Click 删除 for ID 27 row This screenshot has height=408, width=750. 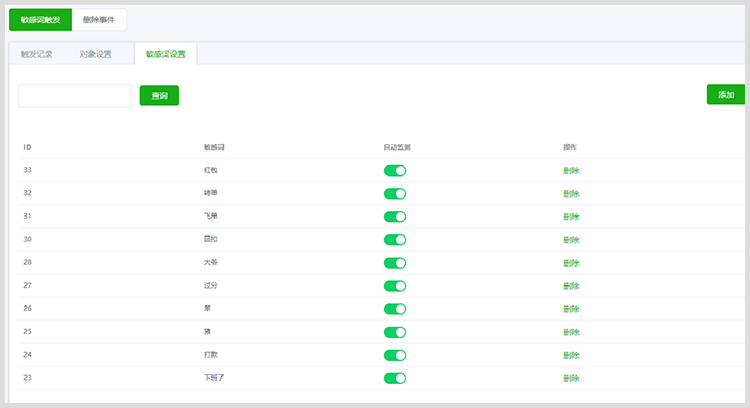pos(571,286)
